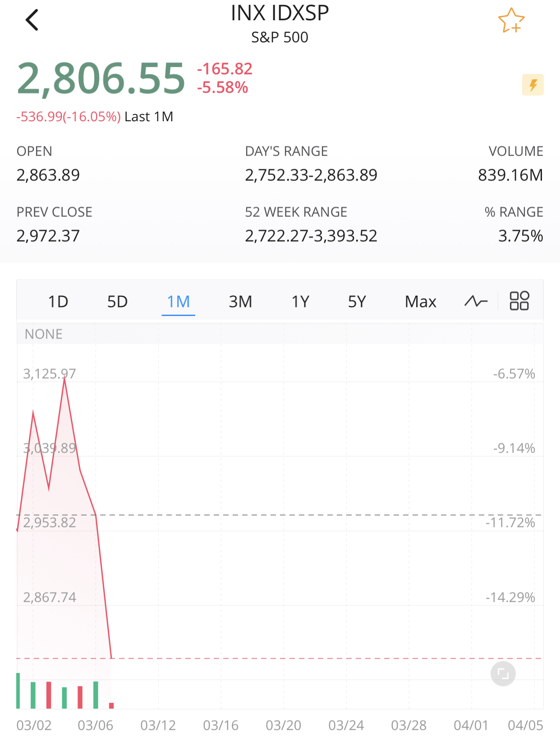This screenshot has height=751, width=560.
Task: Tap the 3,125.97 peak on chart line
Action: click(x=65, y=379)
